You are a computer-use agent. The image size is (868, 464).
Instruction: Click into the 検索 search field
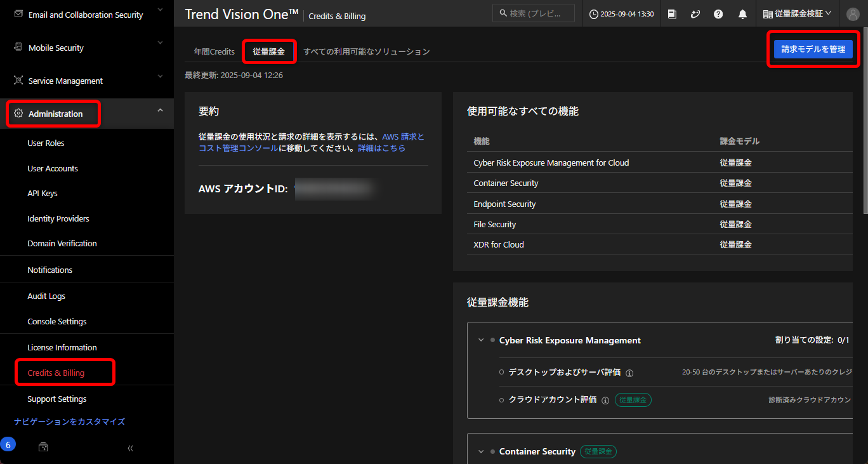[x=534, y=13]
